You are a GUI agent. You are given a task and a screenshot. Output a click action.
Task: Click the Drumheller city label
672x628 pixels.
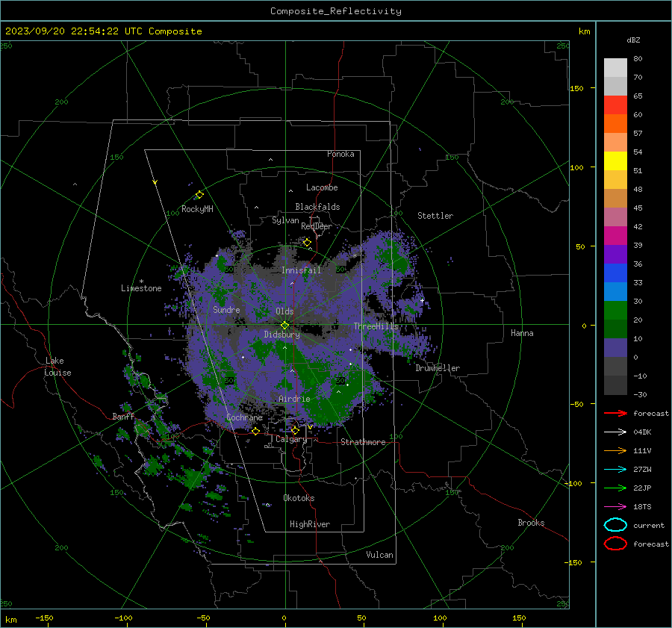click(438, 368)
